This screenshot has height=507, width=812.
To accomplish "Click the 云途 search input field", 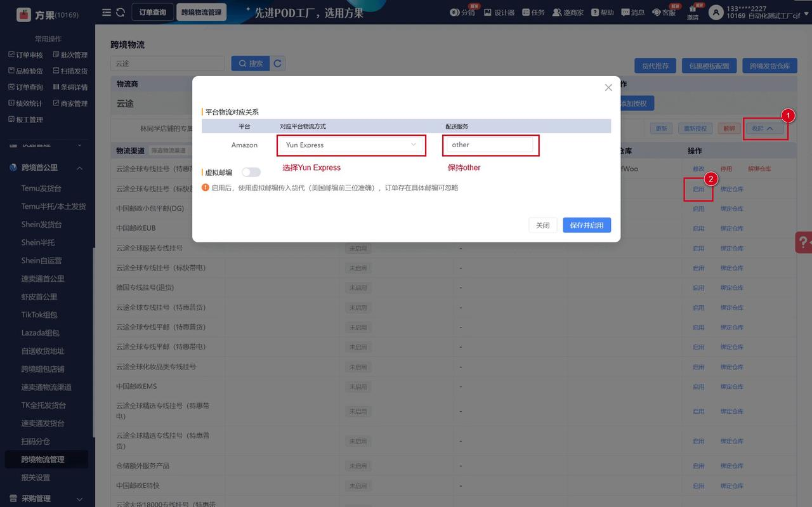I will 167,63.
